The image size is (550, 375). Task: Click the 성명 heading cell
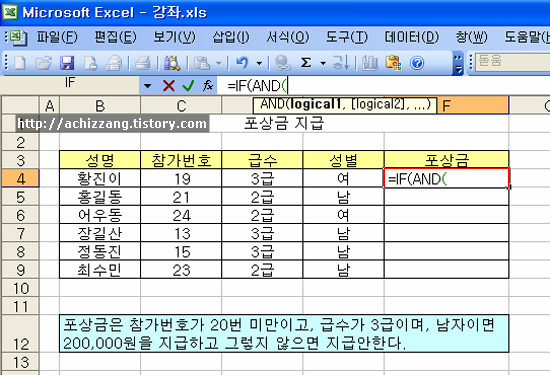(100, 160)
